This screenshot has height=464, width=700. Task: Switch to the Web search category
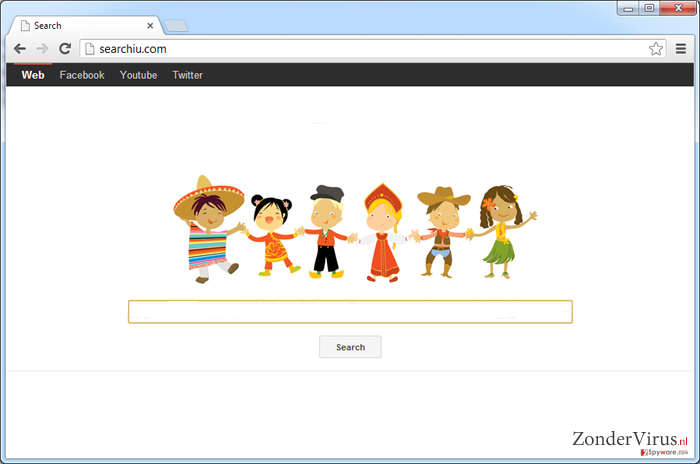pyautogui.click(x=33, y=75)
